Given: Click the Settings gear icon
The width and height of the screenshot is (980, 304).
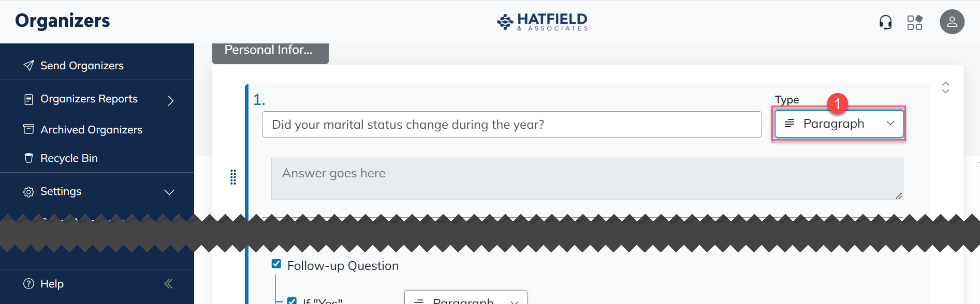Looking at the screenshot, I should [x=29, y=192].
